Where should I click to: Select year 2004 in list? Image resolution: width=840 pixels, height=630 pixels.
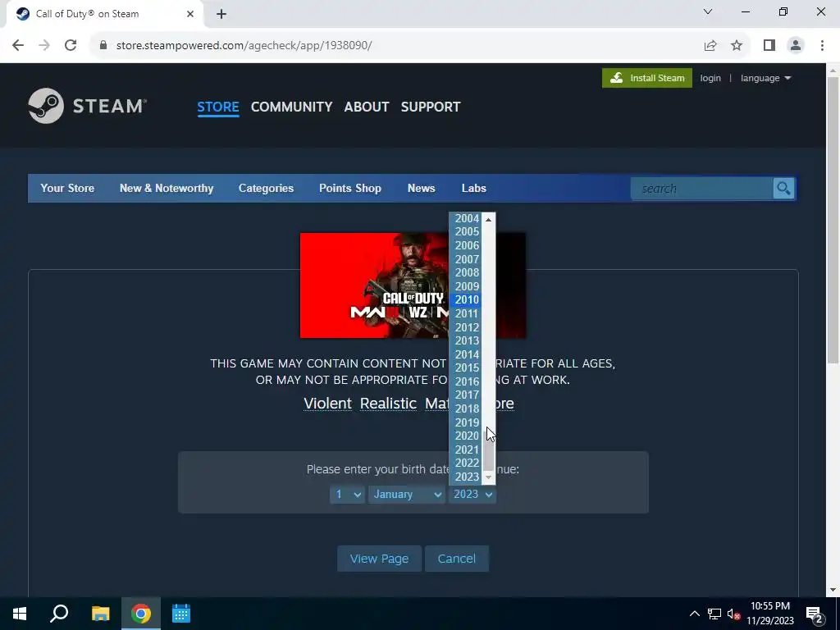click(x=466, y=218)
